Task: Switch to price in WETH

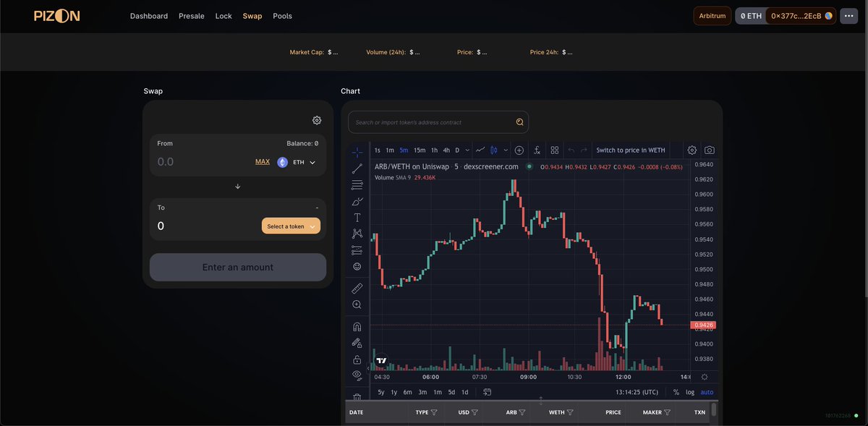Action: (x=631, y=150)
